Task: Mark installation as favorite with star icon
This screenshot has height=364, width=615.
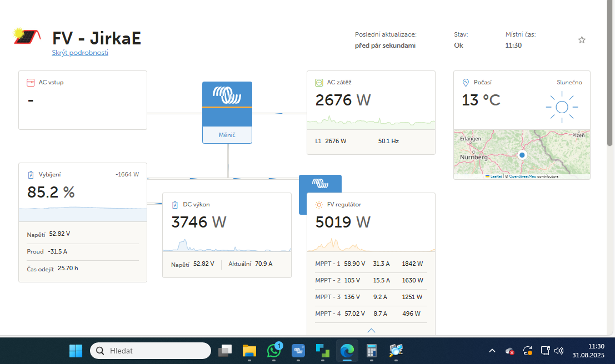Action: [x=582, y=40]
